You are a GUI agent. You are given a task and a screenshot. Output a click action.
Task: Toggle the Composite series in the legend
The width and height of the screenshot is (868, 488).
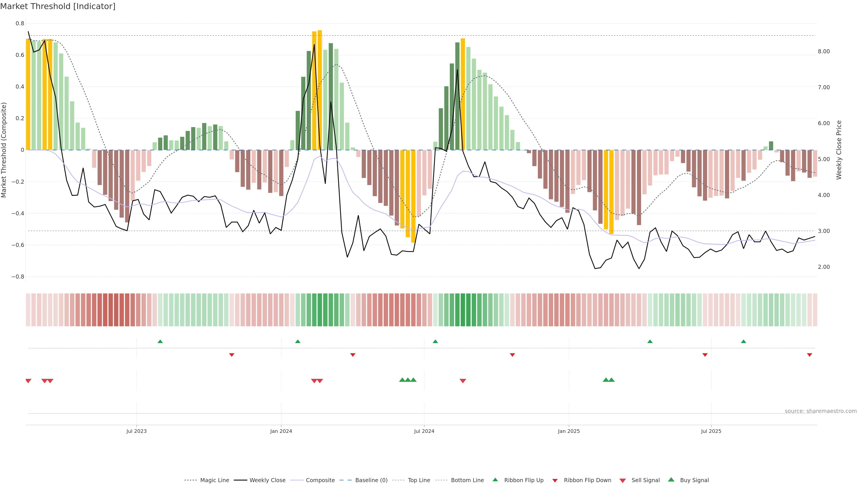(x=320, y=480)
